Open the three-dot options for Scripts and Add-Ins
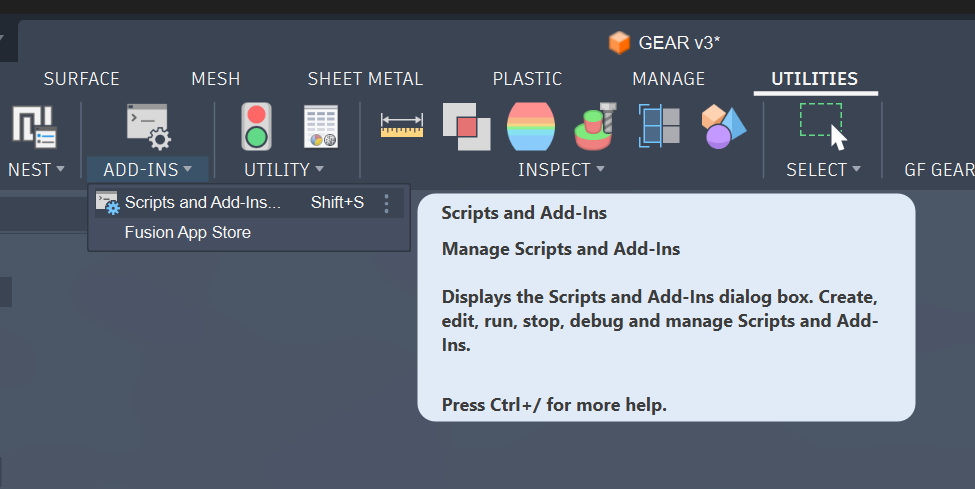Screen dimensions: 975x489 coord(386,203)
